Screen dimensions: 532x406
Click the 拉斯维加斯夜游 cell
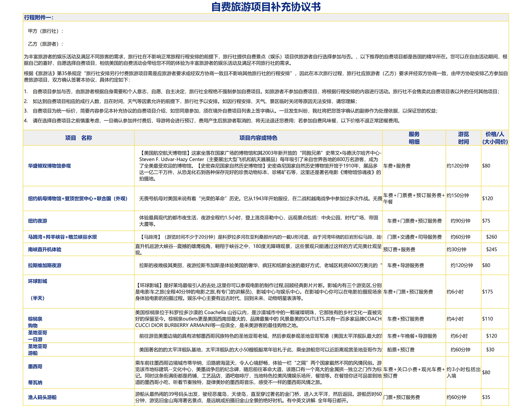[x=79, y=265]
